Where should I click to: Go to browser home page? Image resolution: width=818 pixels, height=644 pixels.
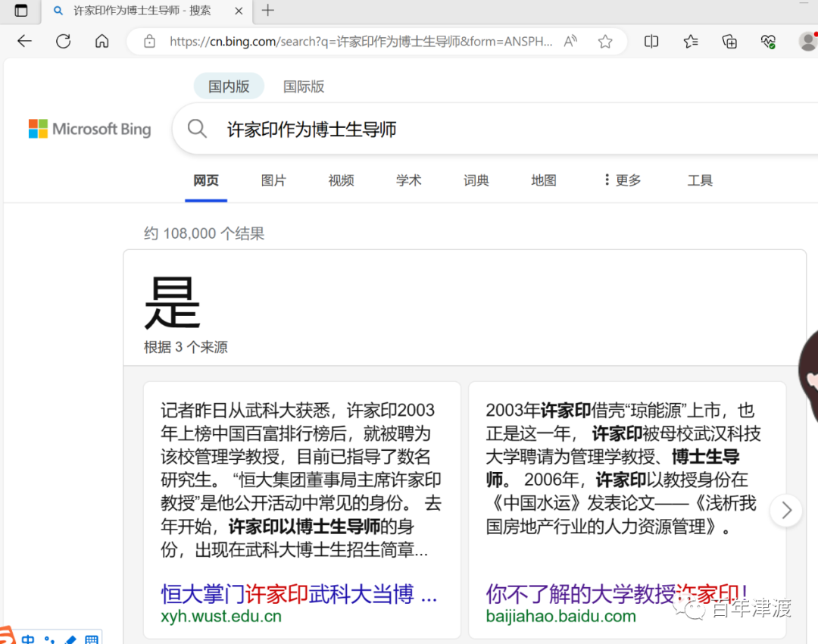[102, 42]
